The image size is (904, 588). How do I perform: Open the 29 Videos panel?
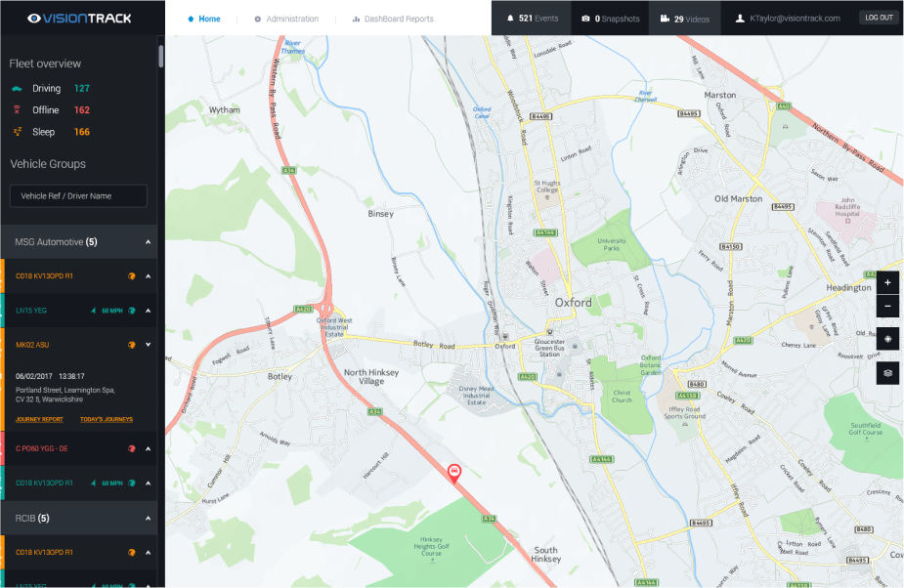(685, 19)
